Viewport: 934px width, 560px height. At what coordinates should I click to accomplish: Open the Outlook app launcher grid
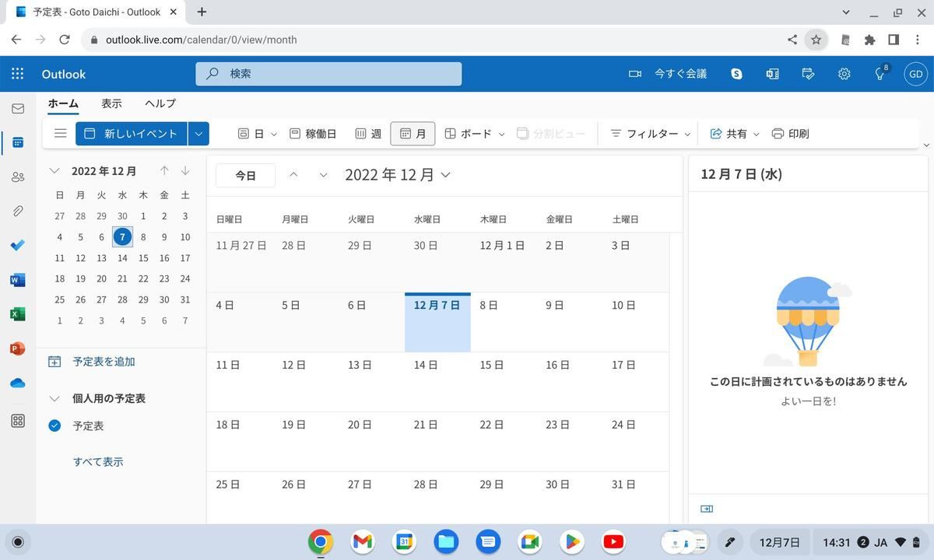point(17,74)
